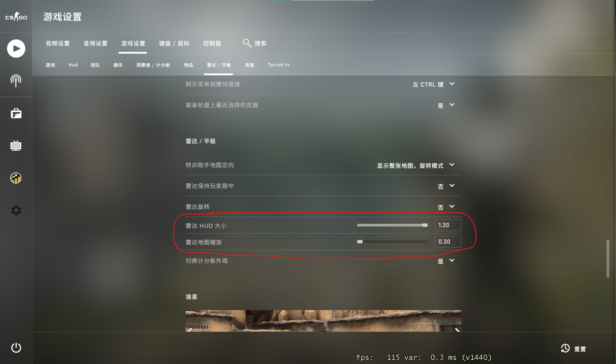Open the Watch TV icon
616x364 pixels.
16,146
